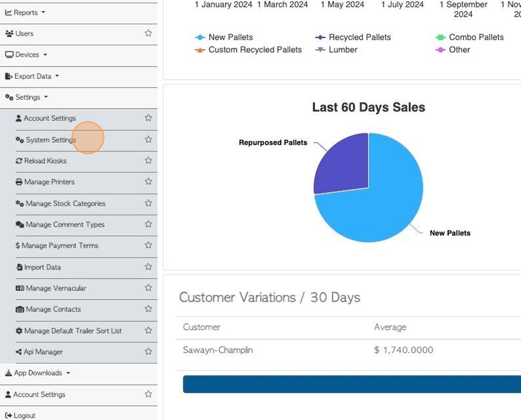
Task: Star Manage Default Trailer Sort List
Action: point(148,330)
